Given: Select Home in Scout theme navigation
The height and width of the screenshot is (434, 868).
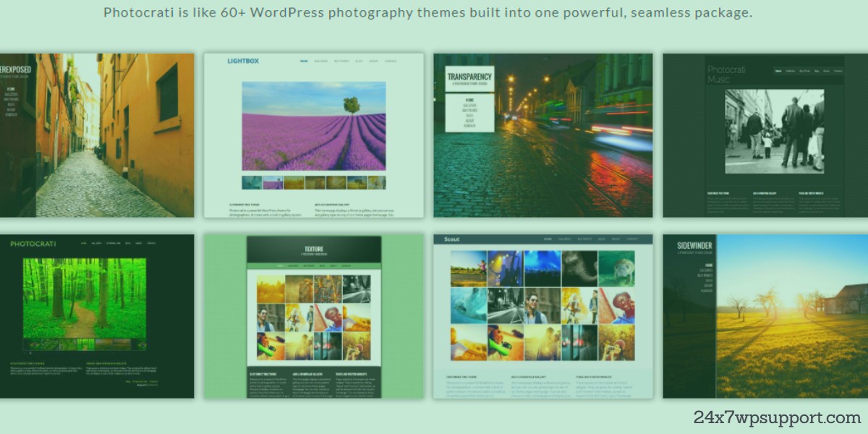Looking at the screenshot, I should tap(548, 239).
